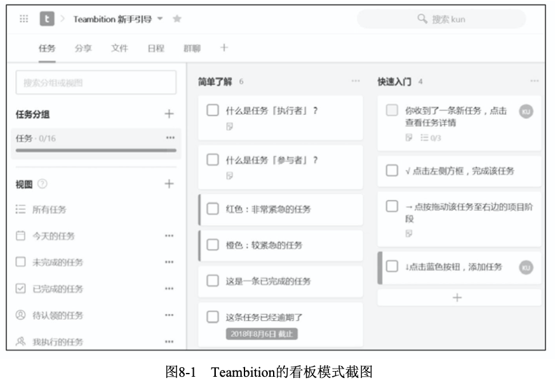555x392 pixels.
Task: Check the 你收到了一条新任务 task
Action: click(x=392, y=110)
